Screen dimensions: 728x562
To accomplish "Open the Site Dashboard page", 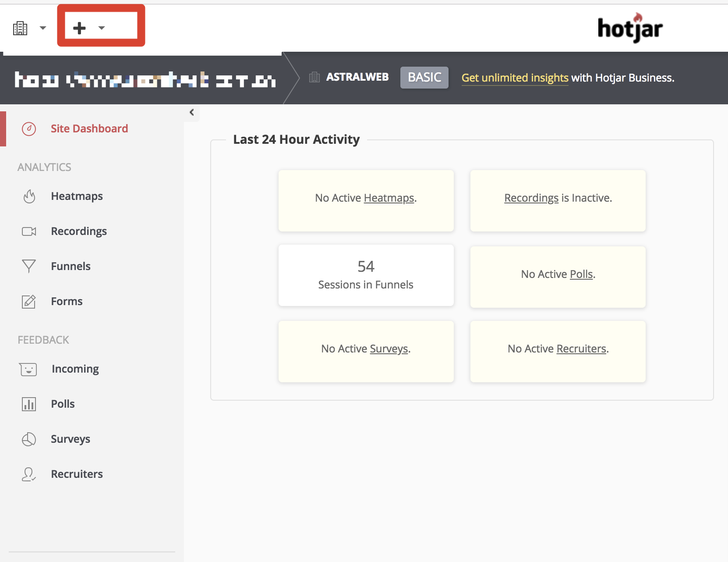I will (x=89, y=129).
